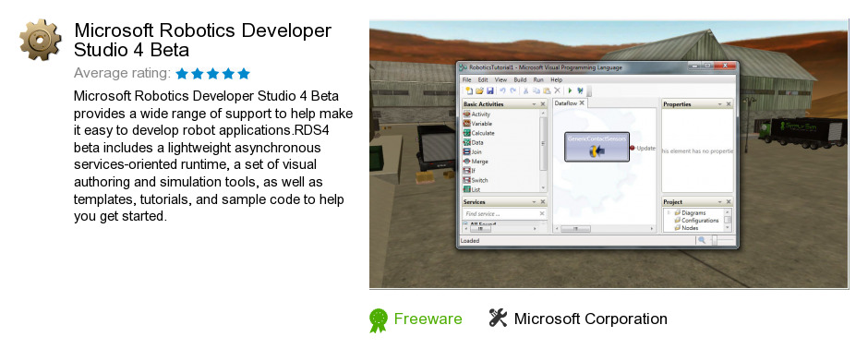Click the Redo arrow in VPL toolbar
Viewport: 868px width, 361px height.
pyautogui.click(x=513, y=90)
